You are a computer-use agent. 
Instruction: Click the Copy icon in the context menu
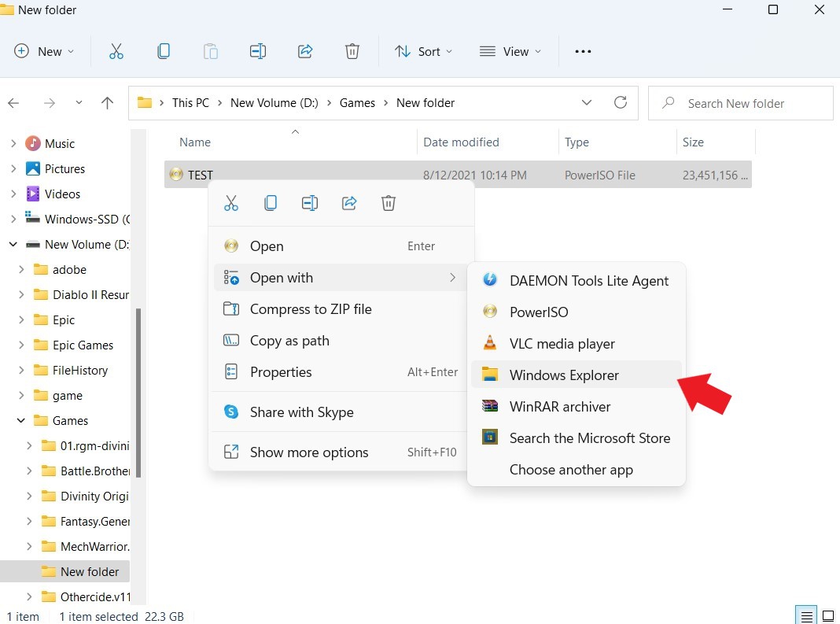pos(271,203)
